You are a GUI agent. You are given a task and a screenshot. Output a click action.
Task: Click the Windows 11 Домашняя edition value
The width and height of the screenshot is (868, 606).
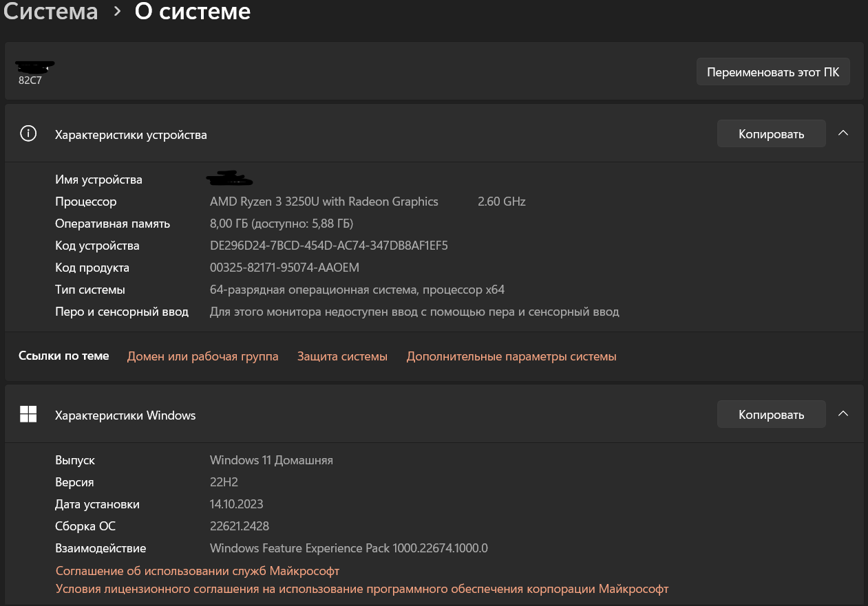click(271, 460)
